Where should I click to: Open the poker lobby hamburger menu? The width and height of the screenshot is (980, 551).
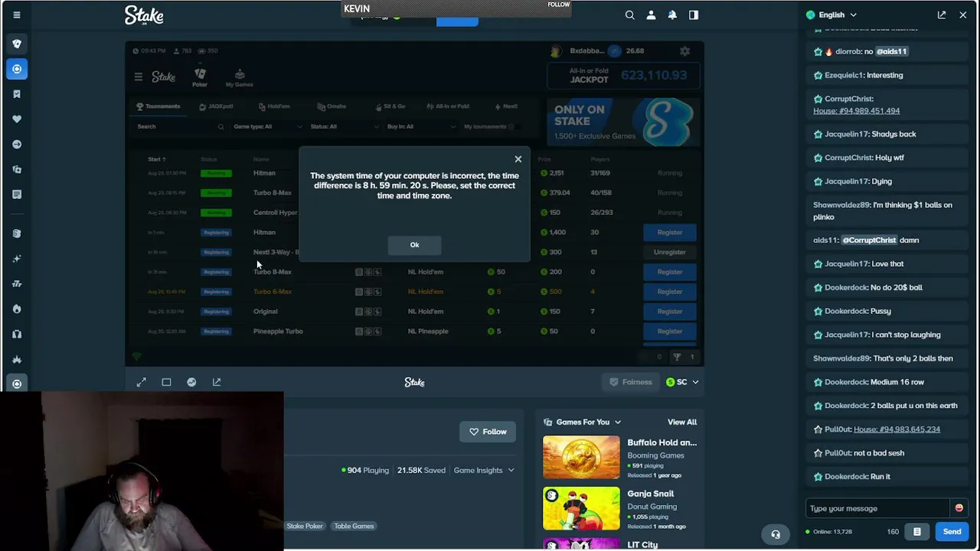139,77
